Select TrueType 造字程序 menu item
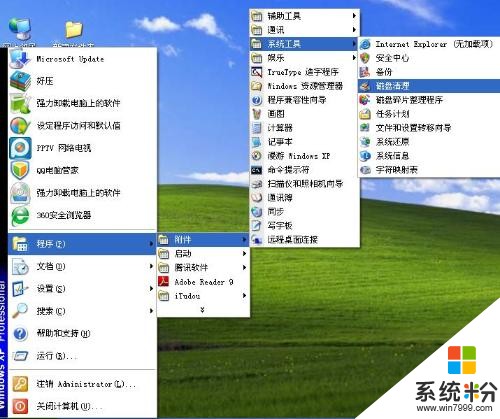The image size is (500, 419). (x=304, y=72)
